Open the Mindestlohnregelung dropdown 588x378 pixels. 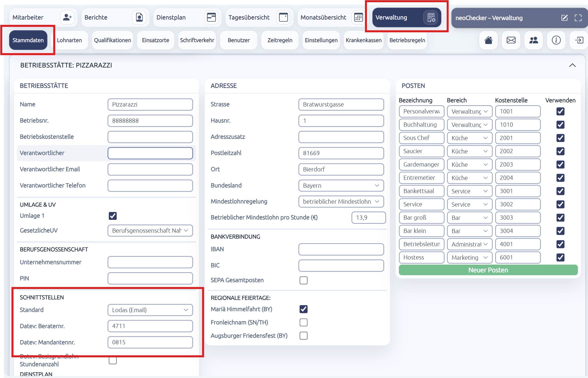(x=341, y=201)
